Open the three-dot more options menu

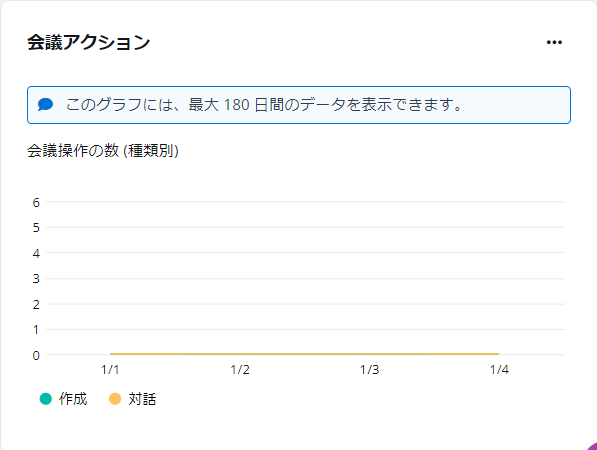(x=554, y=42)
